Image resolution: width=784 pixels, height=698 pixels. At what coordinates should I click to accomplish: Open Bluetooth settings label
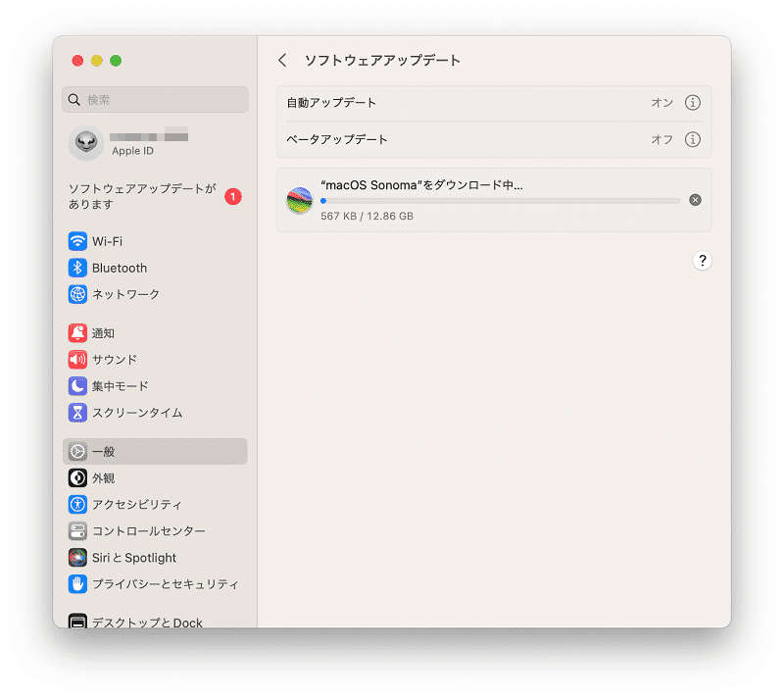coord(120,268)
